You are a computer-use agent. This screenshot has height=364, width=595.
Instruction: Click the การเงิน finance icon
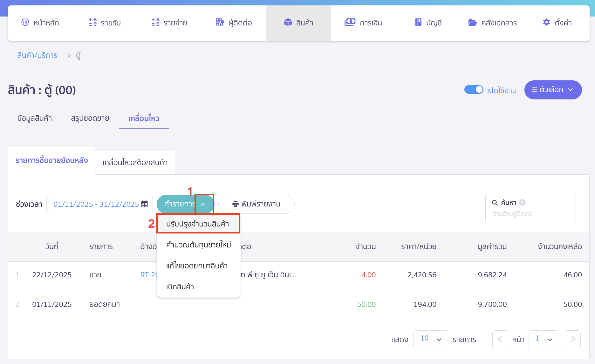[350, 22]
